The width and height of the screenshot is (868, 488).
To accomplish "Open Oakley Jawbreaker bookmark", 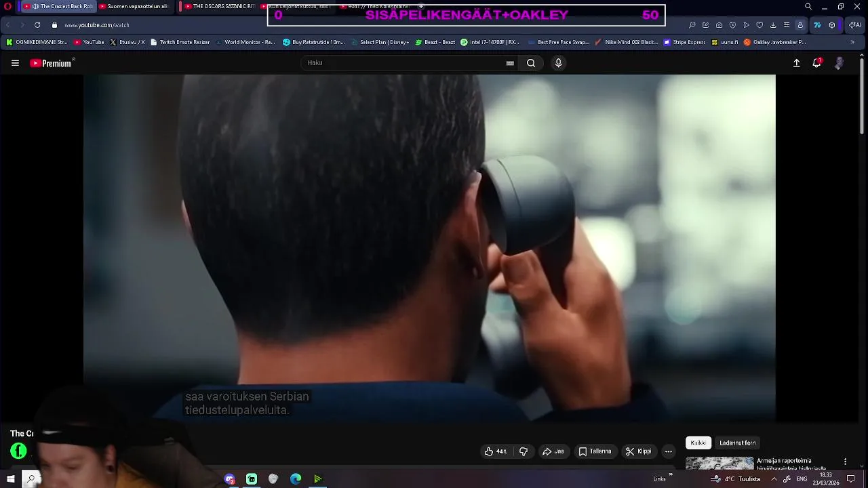I will 775,42.
